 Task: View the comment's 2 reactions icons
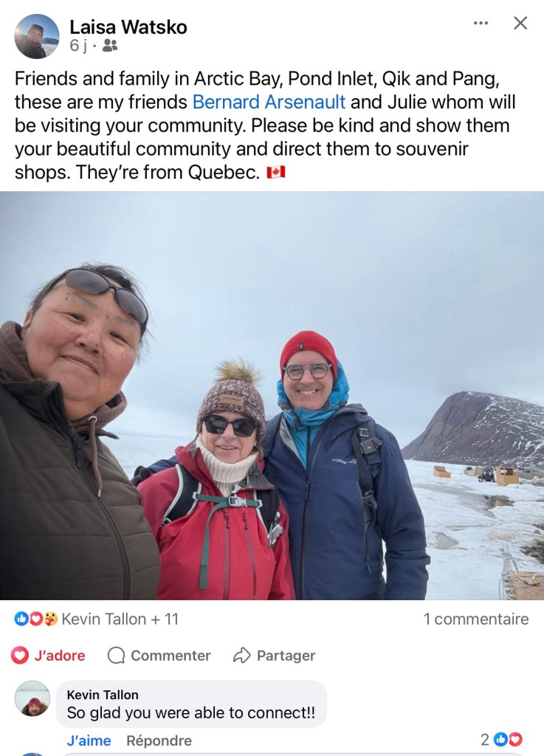click(x=502, y=739)
